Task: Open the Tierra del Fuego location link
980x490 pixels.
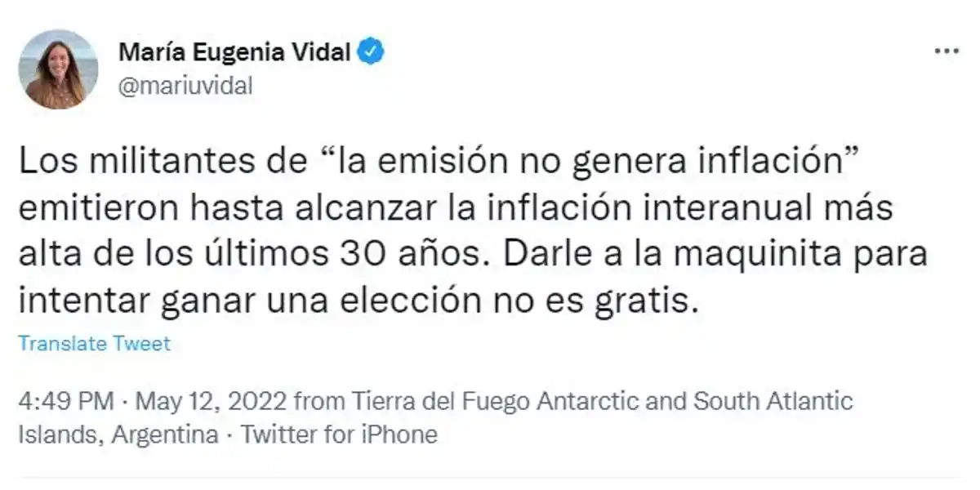Action: tap(441, 401)
